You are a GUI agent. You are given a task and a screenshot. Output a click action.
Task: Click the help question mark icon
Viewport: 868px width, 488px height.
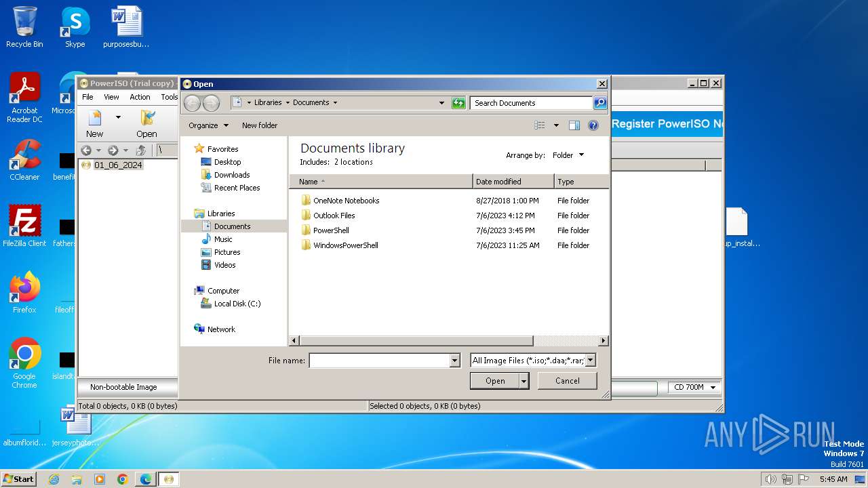coord(593,125)
